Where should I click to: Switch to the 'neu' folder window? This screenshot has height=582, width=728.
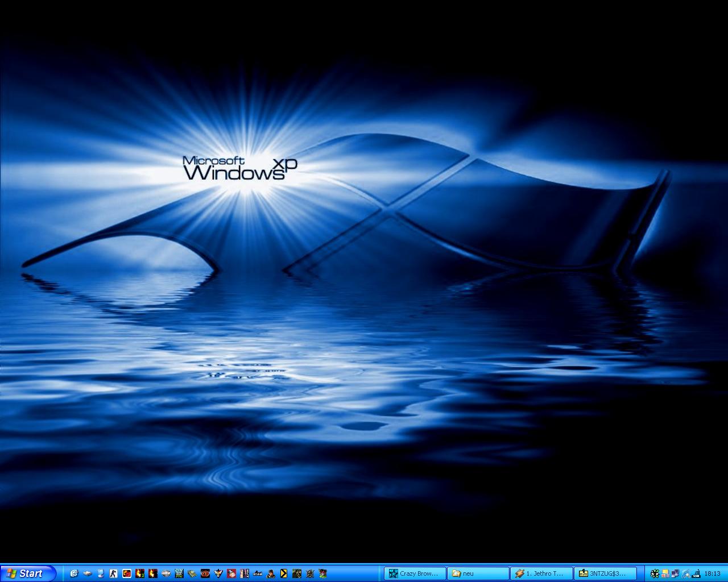coord(478,573)
